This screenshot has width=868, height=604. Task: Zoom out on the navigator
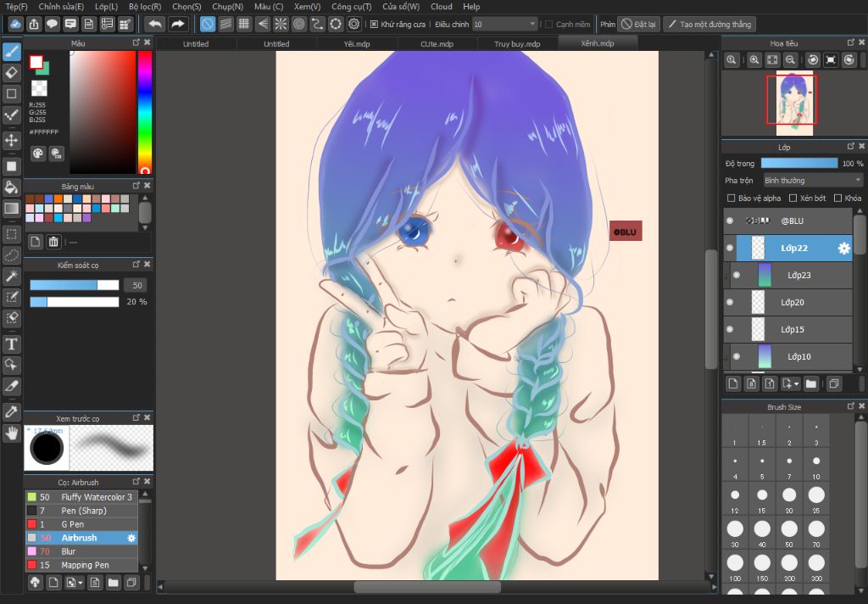click(791, 60)
